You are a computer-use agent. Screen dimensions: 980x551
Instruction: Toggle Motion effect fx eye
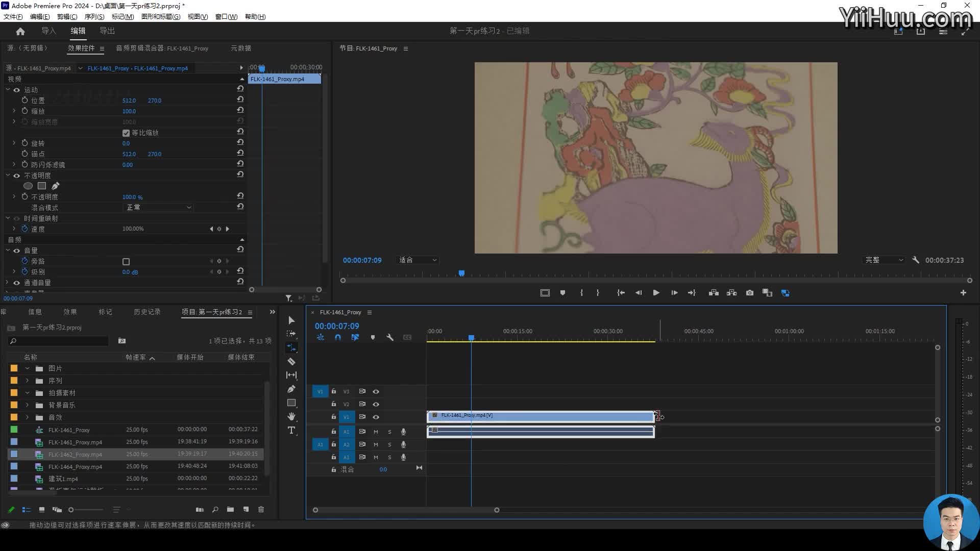tap(17, 90)
